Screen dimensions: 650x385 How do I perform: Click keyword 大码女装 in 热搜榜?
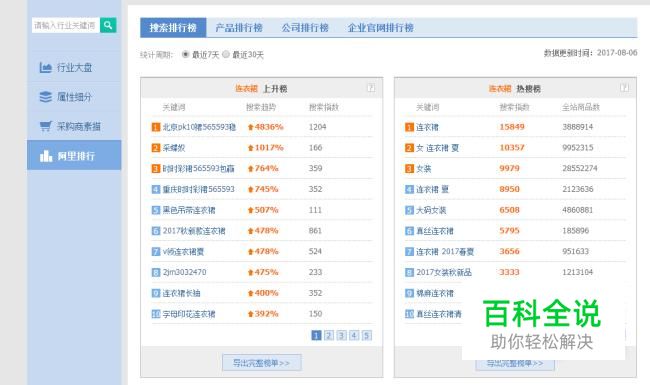(x=431, y=210)
